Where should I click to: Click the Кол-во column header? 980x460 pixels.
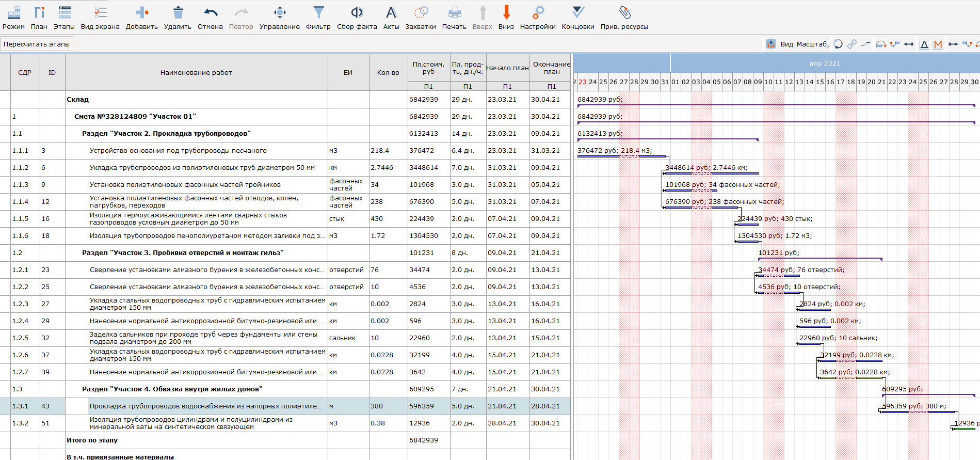[x=388, y=72]
